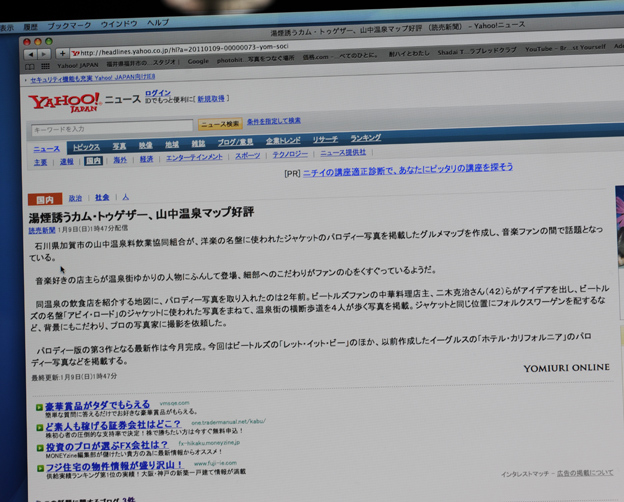Open the photohito bookmark in bookmarks bar

[x=255, y=59]
